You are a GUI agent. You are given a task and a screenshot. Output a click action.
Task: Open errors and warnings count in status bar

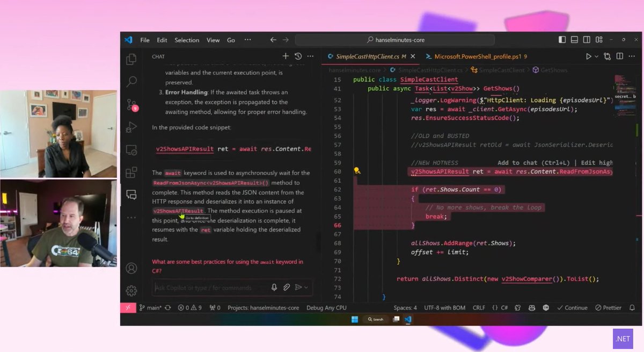(x=190, y=308)
